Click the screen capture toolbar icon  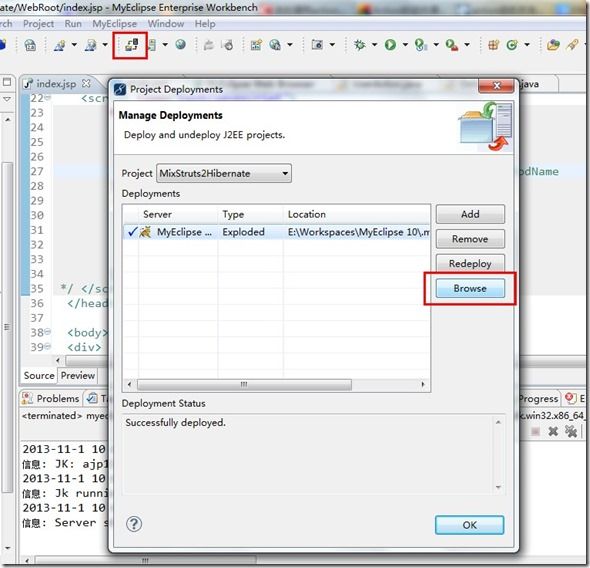(317, 45)
